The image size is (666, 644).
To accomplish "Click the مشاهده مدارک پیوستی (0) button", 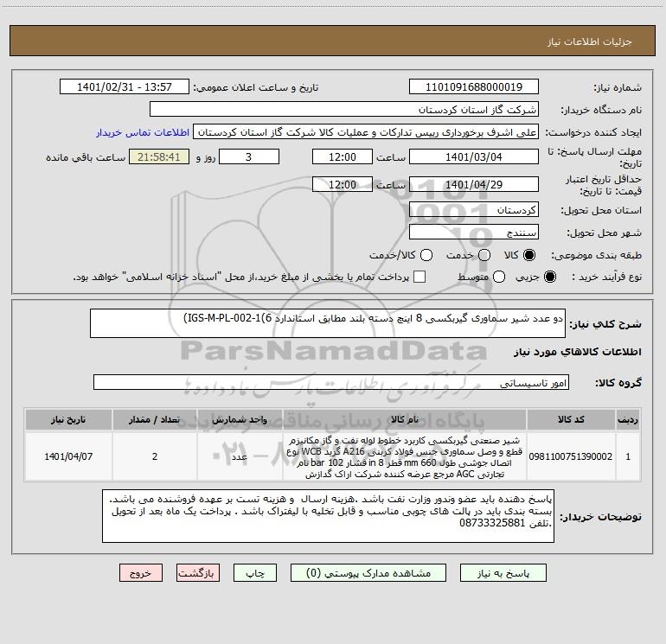I will coord(368,573).
